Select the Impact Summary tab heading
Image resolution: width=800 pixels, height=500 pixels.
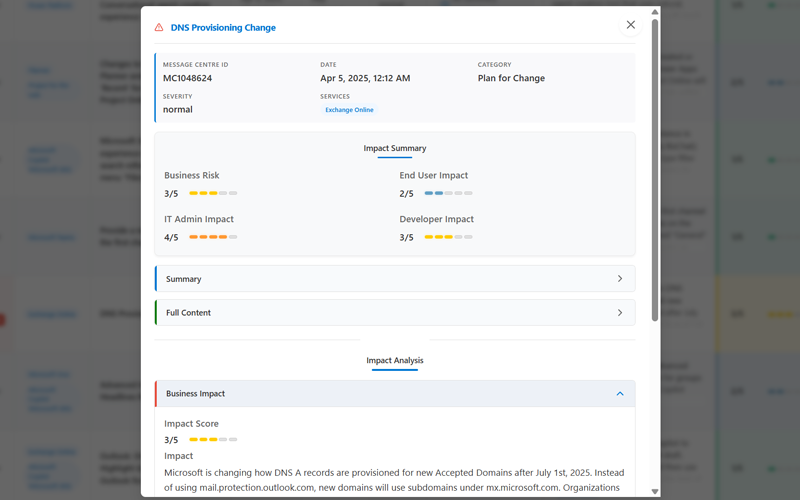tap(395, 148)
